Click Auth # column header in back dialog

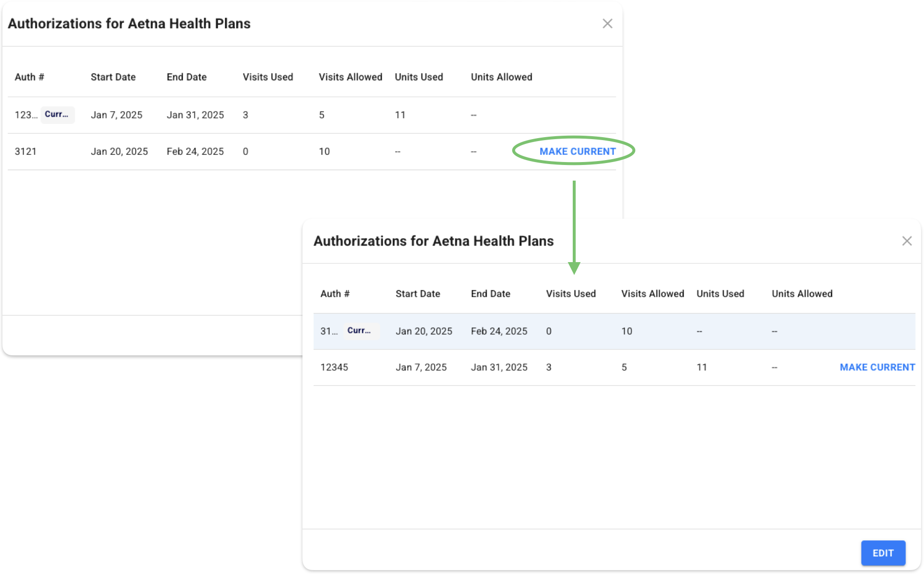coord(29,77)
